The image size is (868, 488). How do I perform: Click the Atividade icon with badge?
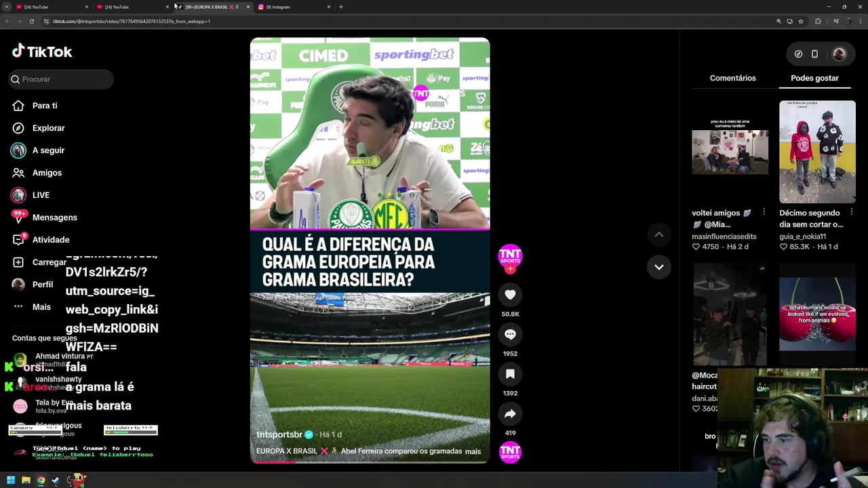point(19,239)
